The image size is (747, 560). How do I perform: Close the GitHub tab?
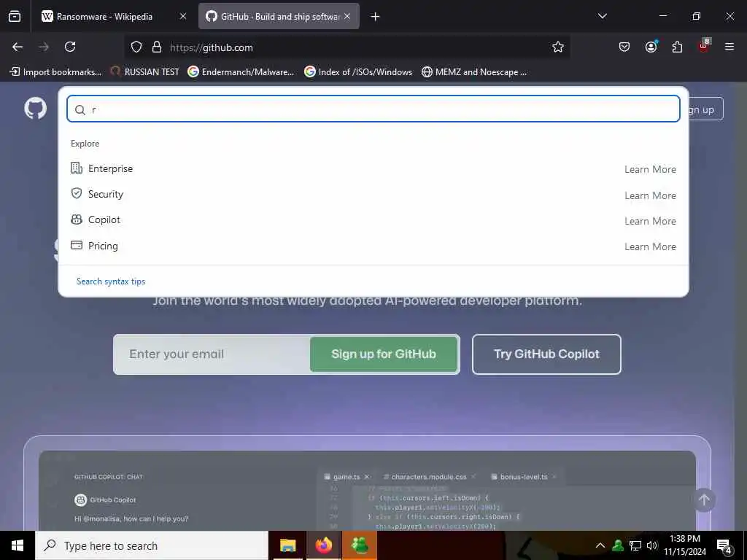pyautogui.click(x=347, y=16)
